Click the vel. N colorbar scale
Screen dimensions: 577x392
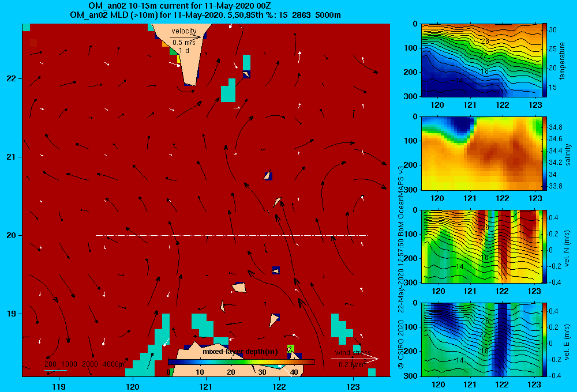point(545,246)
